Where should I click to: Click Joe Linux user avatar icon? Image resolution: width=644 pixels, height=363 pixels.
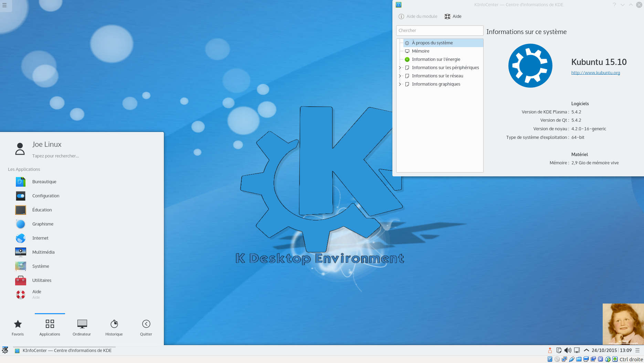(20, 149)
